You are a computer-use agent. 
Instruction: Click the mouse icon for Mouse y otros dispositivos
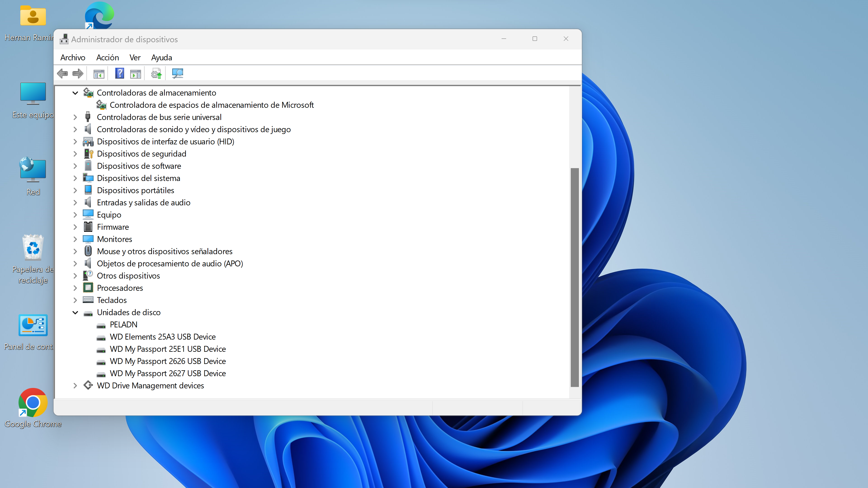click(x=88, y=251)
